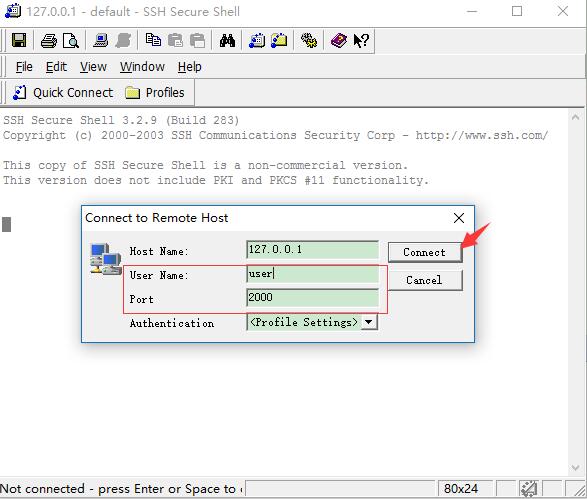The height and width of the screenshot is (499, 587).
Task: Click the Host Name input field
Action: 313,250
